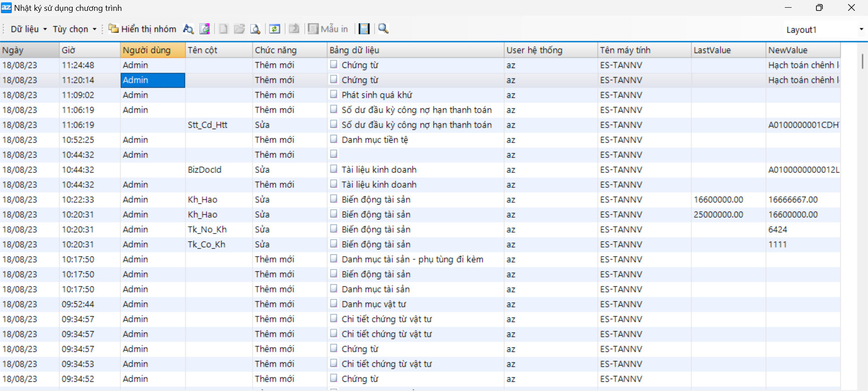Click the pink-edged edit document icon
Screen dimensions: 868x391
tap(205, 29)
